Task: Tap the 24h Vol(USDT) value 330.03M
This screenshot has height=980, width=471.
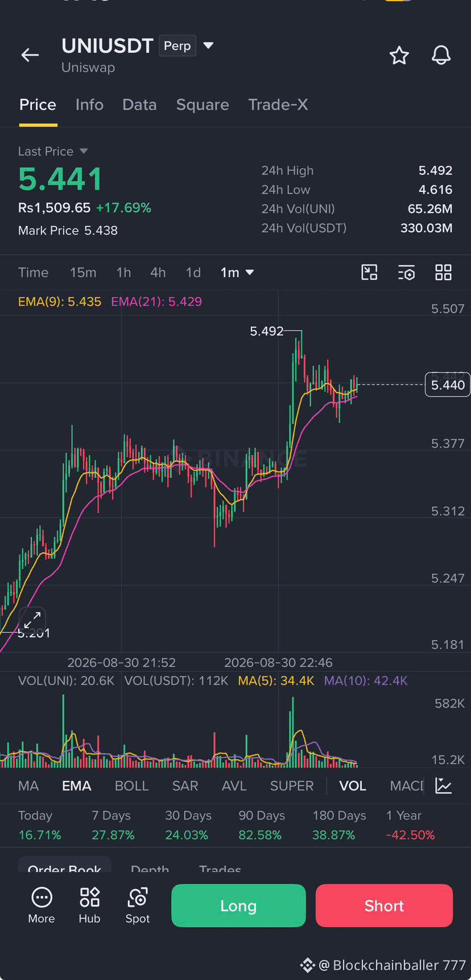Action: coord(427,228)
